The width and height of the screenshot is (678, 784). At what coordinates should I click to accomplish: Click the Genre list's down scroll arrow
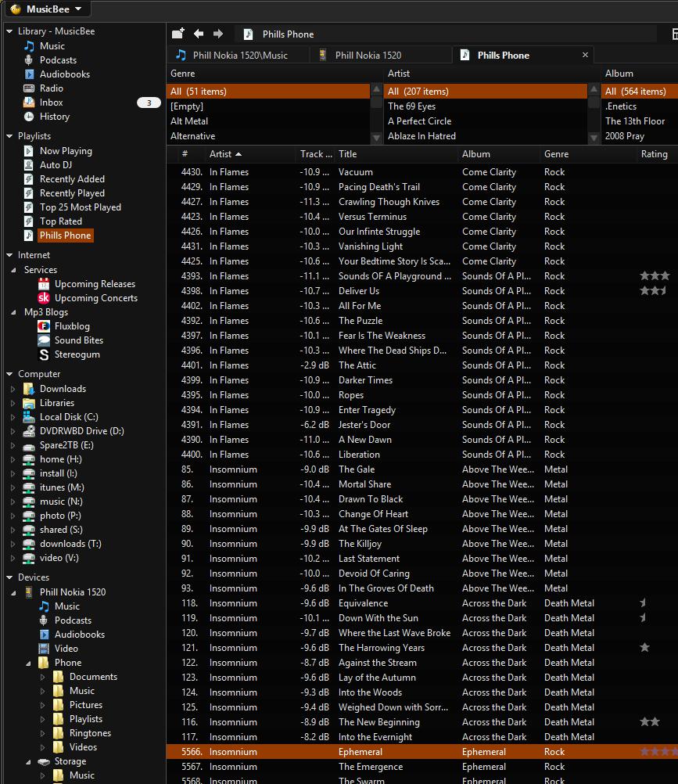point(376,136)
